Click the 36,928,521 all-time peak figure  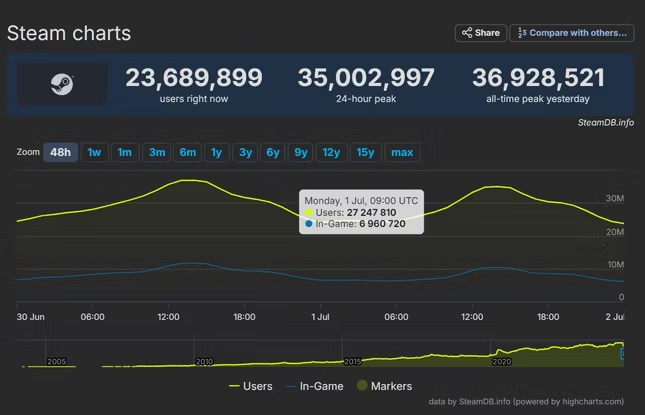pyautogui.click(x=538, y=78)
